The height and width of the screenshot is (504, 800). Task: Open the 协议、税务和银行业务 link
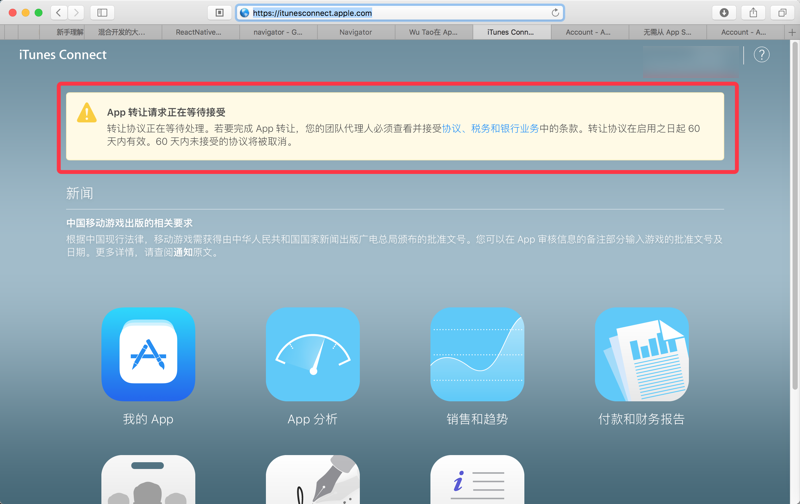(x=490, y=129)
